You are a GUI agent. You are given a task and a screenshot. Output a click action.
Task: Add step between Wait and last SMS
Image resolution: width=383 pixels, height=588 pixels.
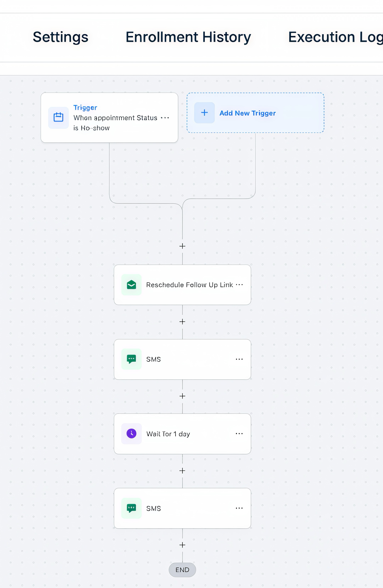pyautogui.click(x=182, y=471)
